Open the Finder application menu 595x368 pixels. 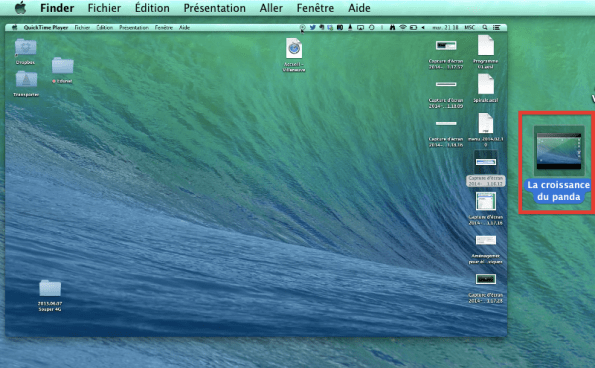coord(57,8)
